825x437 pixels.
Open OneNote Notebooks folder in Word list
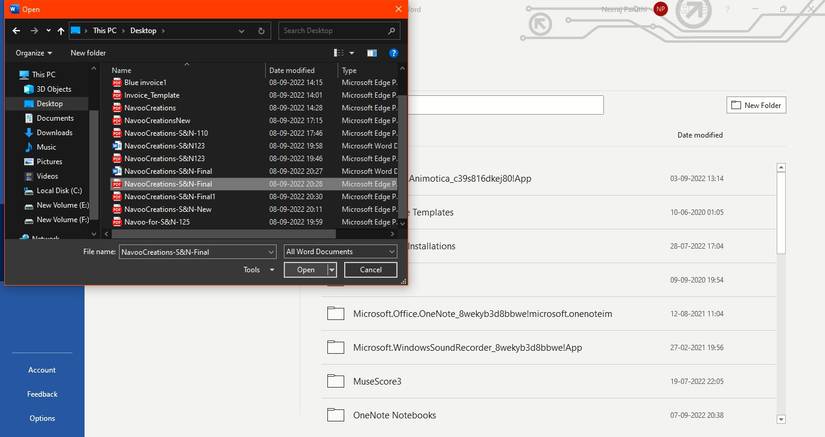tap(549, 415)
